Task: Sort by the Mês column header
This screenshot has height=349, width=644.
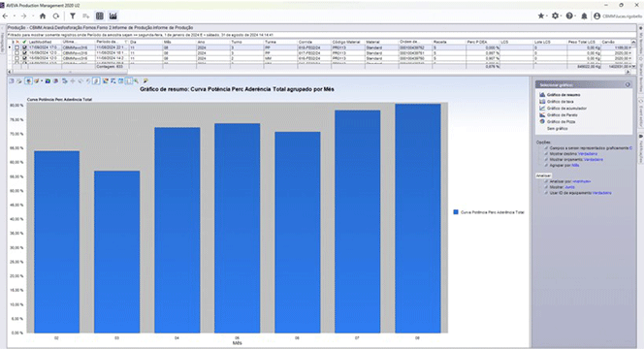Action: (179, 42)
